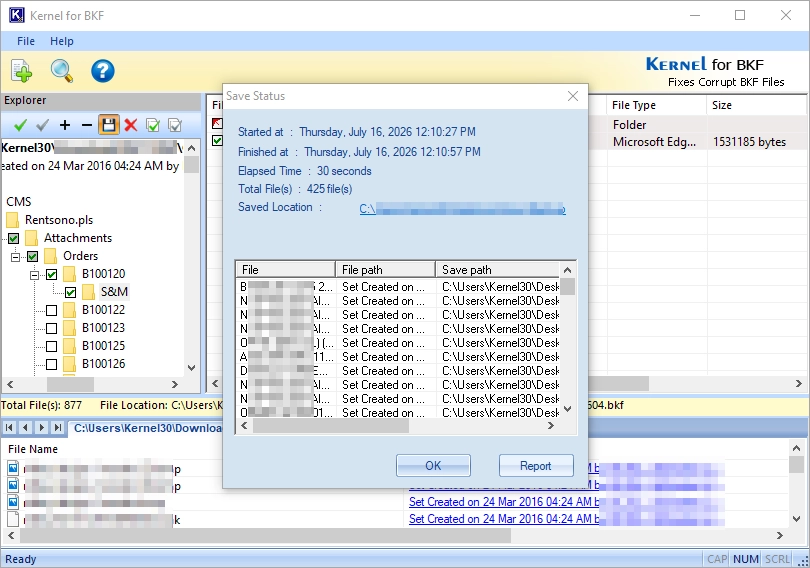Select the CMS tree entry
Image resolution: width=810 pixels, height=568 pixels.
tap(19, 202)
